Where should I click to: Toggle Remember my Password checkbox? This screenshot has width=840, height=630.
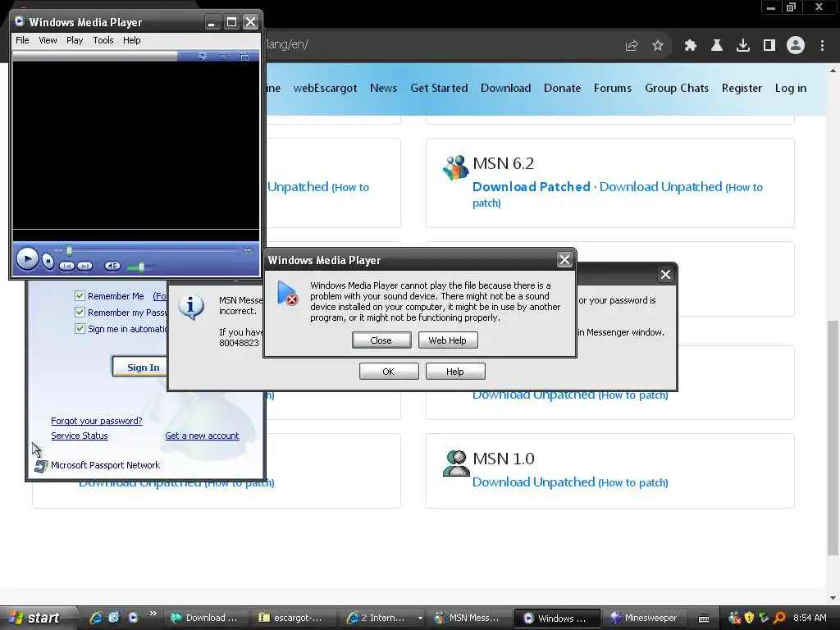pyautogui.click(x=80, y=313)
